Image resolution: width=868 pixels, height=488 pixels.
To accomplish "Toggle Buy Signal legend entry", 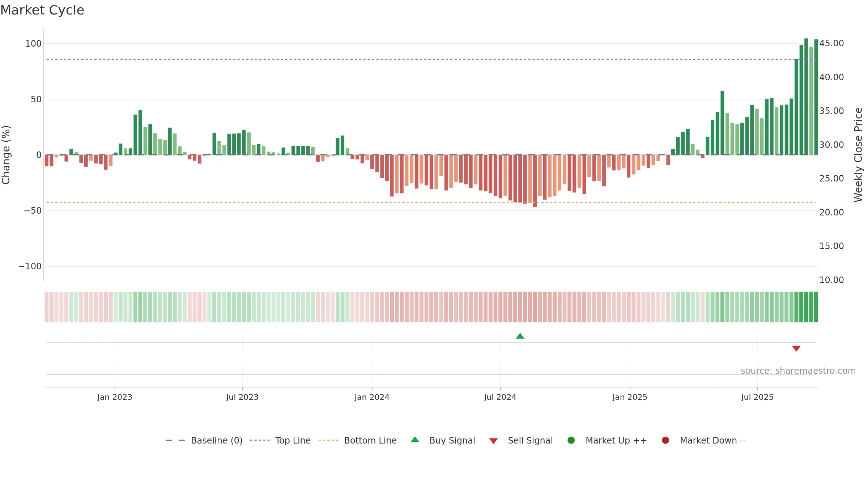I will click(x=443, y=440).
